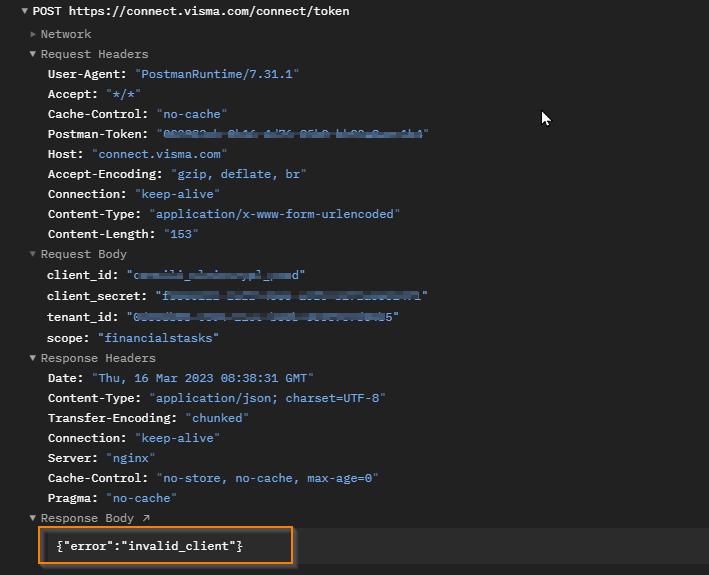Collapse the POST request entry arrow
This screenshot has width=709, height=575.
coord(24,11)
